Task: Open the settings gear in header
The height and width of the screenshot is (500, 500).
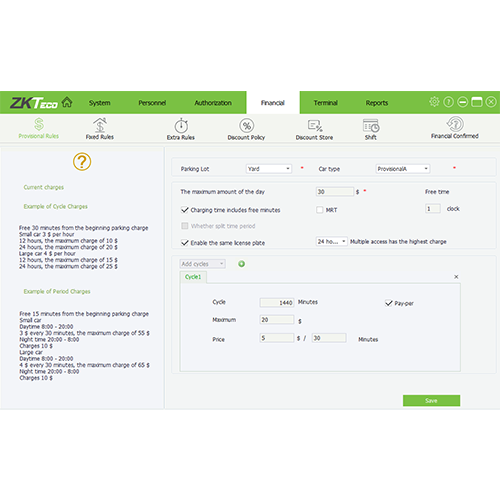Action: 434,102
